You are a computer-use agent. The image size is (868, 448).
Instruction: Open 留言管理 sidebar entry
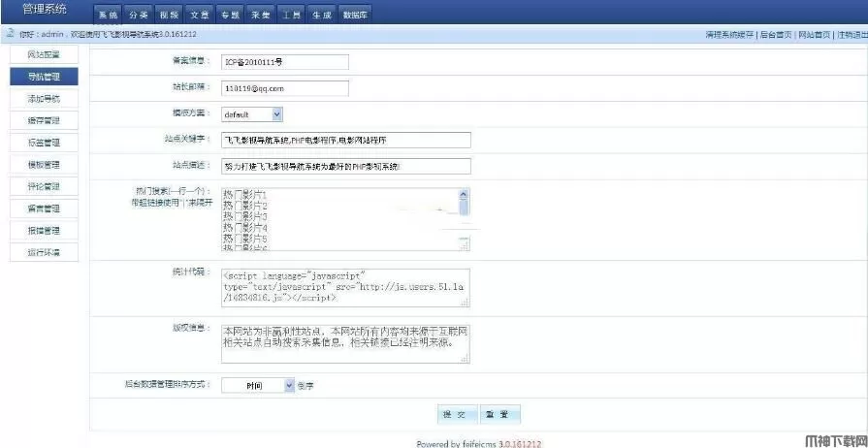(45, 208)
